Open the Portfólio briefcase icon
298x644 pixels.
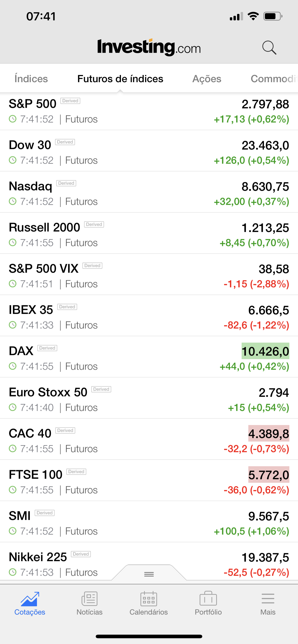[x=208, y=599]
